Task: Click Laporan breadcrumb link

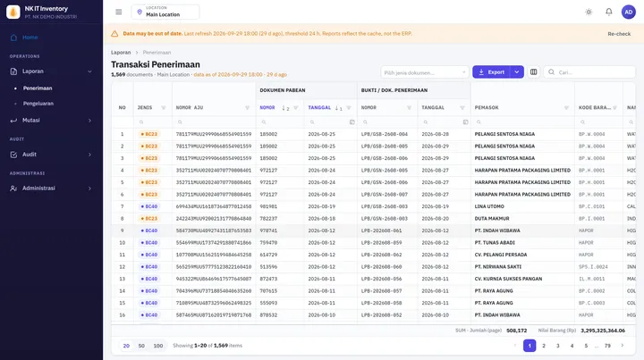Action: coord(121,53)
